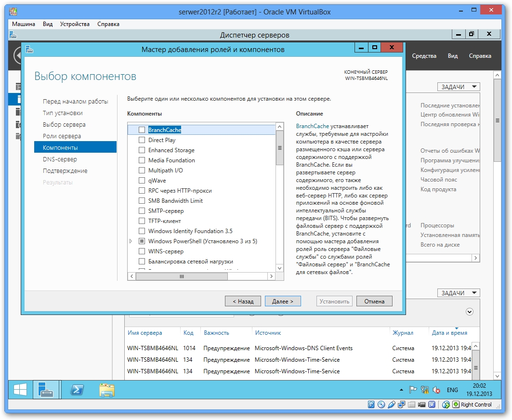
Task: Click the muted speaker tray icon
Action: (436, 390)
